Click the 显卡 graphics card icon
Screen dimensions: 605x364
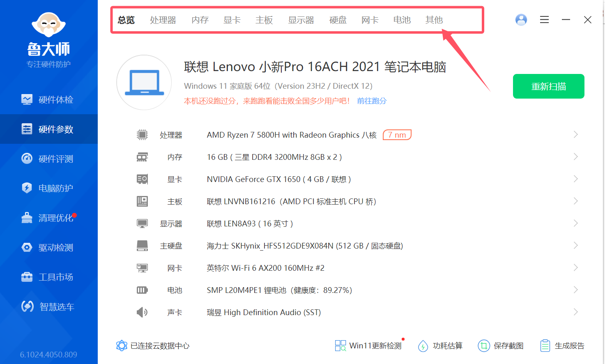(x=142, y=179)
